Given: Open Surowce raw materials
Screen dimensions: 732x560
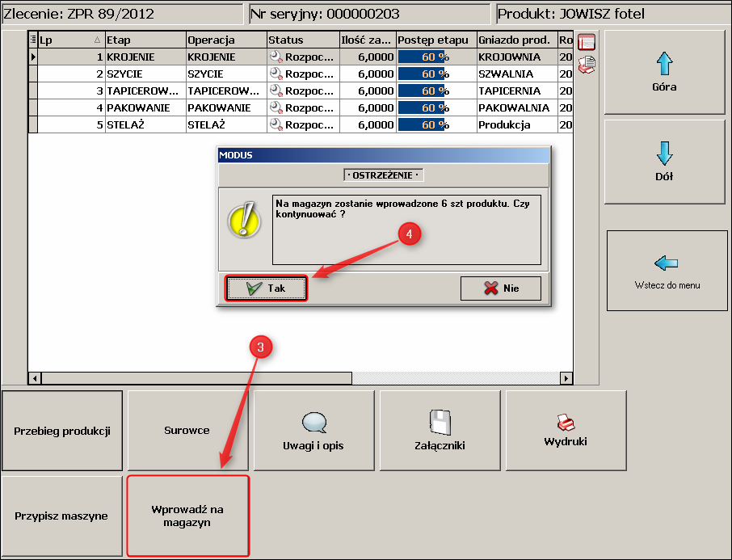Looking at the screenshot, I should pos(187,431).
